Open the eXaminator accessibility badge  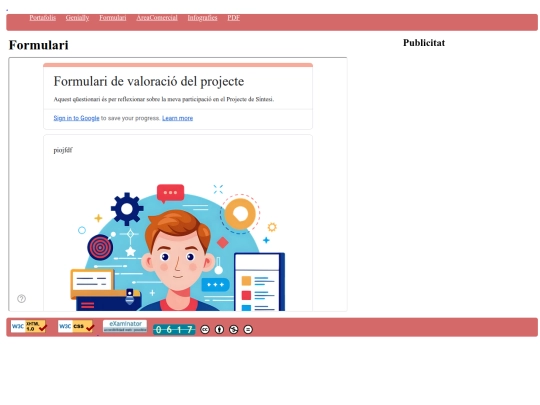(125, 326)
